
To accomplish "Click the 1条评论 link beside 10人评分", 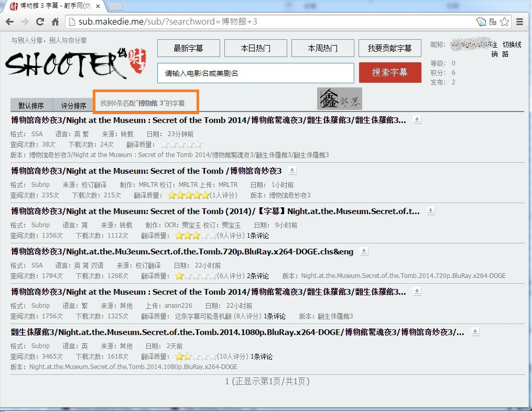I will tap(261, 357).
